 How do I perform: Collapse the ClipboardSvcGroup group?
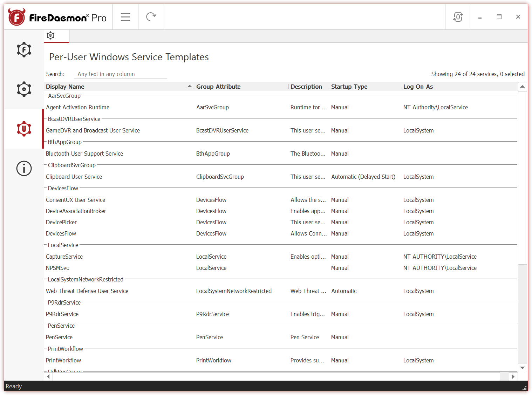click(x=46, y=165)
